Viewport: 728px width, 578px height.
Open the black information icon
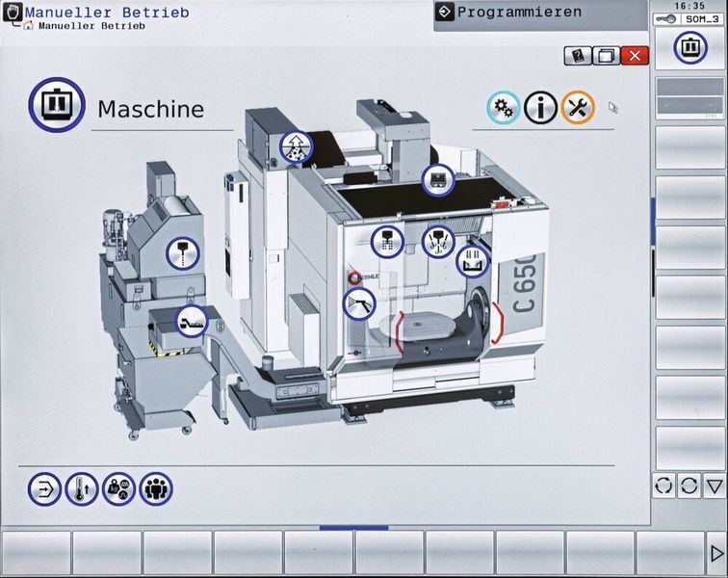540,108
